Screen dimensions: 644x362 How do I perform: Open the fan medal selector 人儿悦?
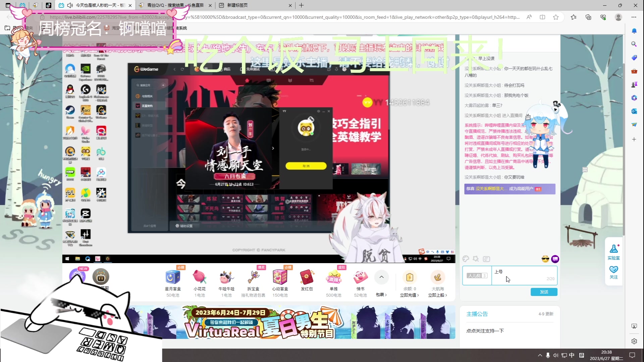tap(477, 276)
